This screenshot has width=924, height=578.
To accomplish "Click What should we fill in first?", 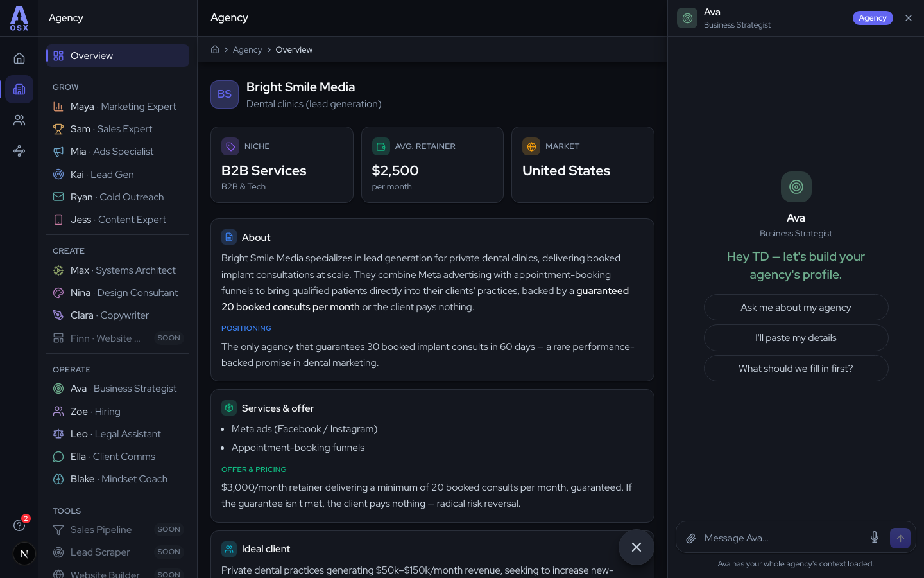I will (796, 369).
